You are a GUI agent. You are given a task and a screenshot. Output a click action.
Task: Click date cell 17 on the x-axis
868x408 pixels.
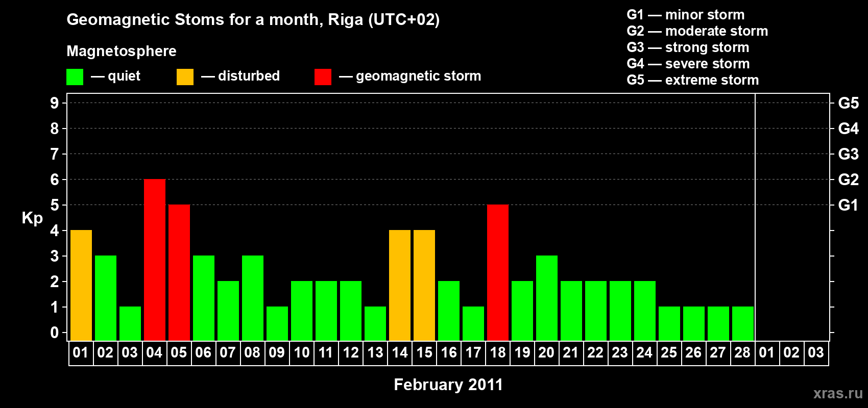click(473, 353)
